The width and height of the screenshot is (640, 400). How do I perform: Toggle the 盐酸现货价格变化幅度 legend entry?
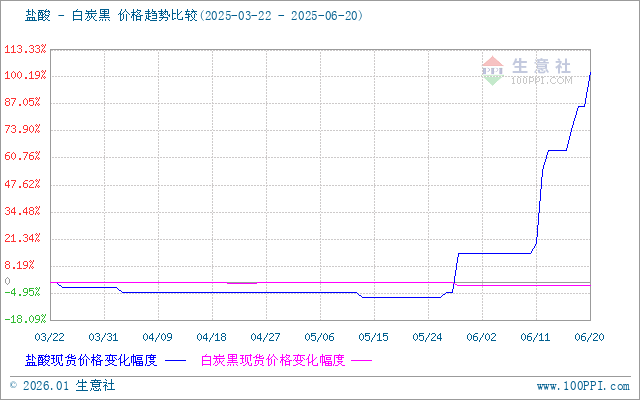[91, 360]
